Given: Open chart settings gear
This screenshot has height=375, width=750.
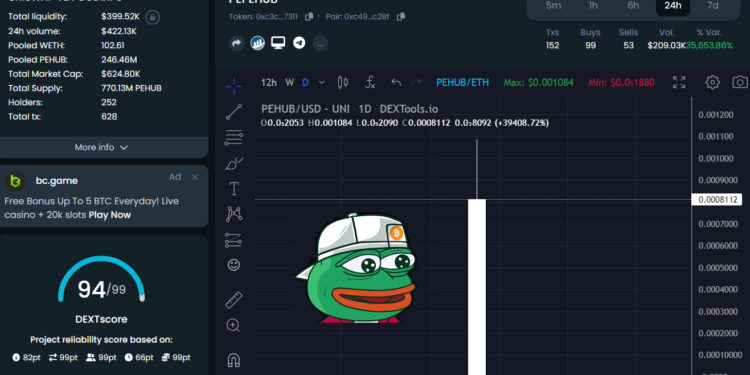Looking at the screenshot, I should point(712,82).
